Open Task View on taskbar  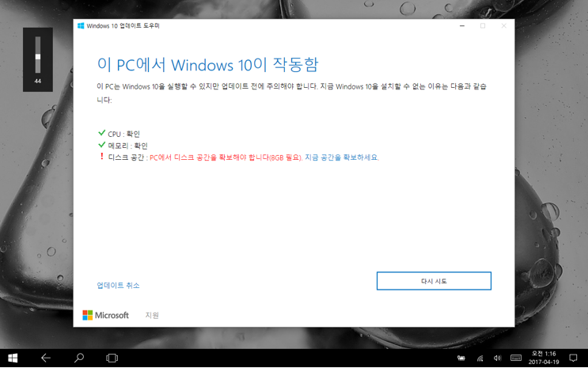coord(112,359)
